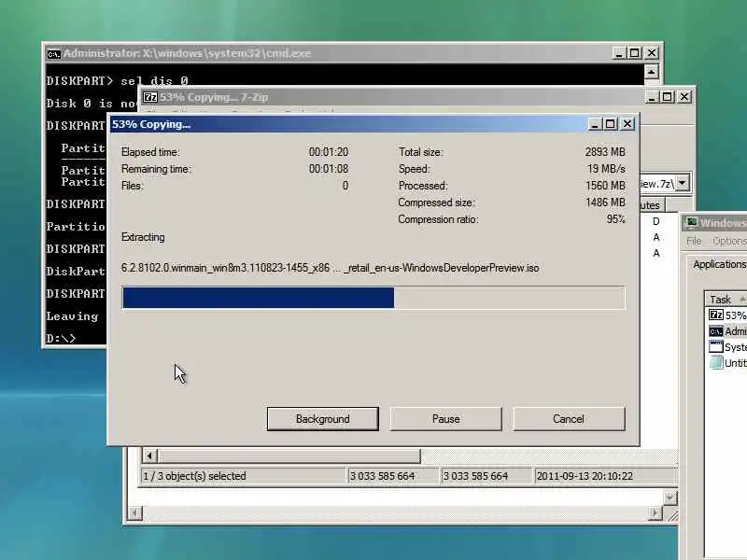The width and height of the screenshot is (747, 560).
Task: Click the 'D:\>' prompt in cmd window
Action: [61, 338]
